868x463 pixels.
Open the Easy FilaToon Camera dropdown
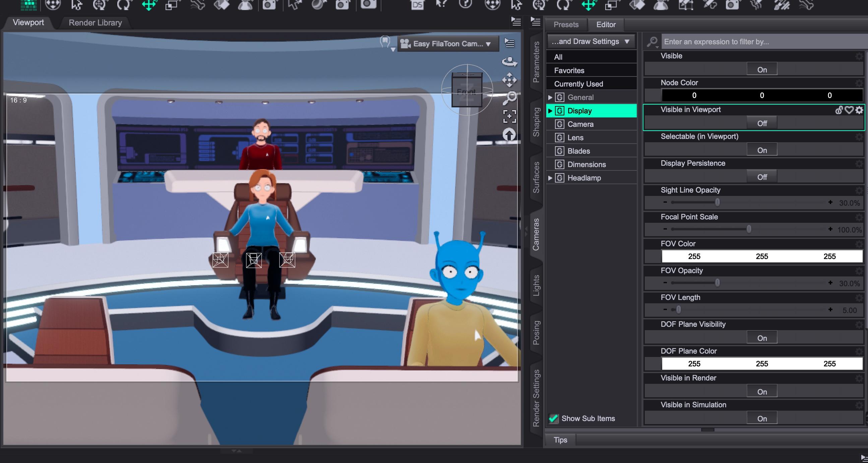[447, 44]
